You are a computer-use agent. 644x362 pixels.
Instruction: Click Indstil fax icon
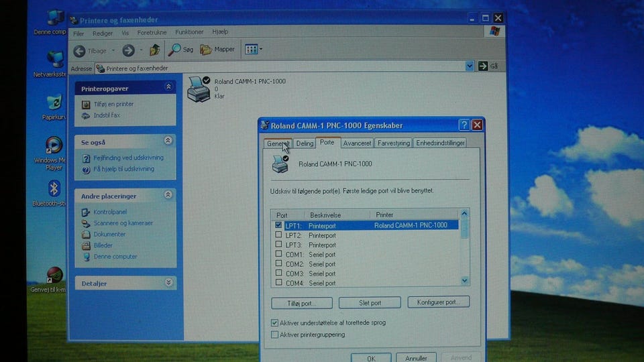tap(85, 116)
